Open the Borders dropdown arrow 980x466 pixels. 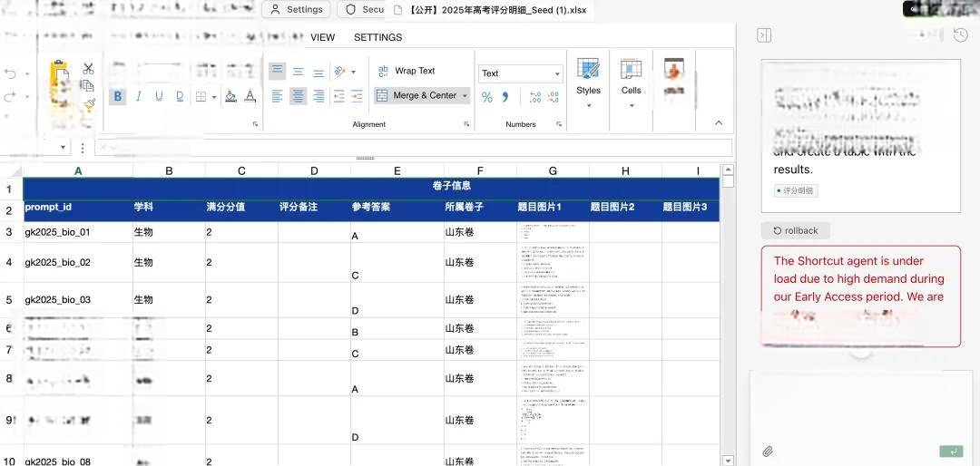(214, 97)
